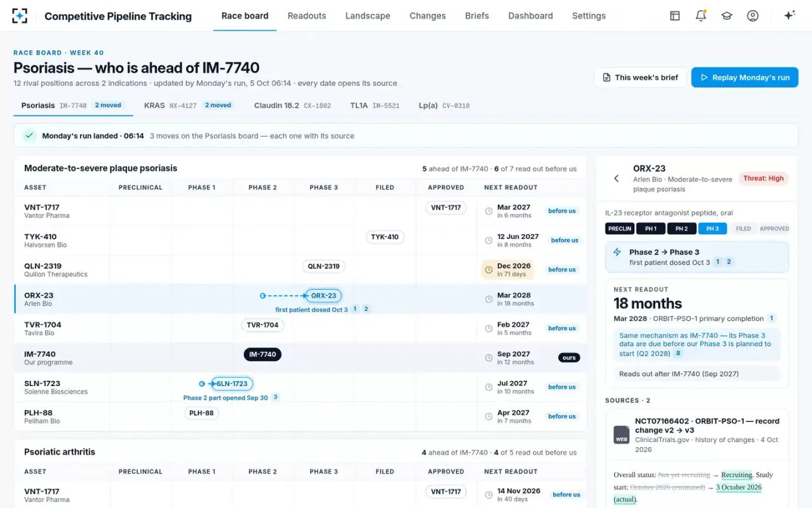Click the VNT-1717 Approved pill in plaque psoriasis
The image size is (812, 508).
coord(446,208)
